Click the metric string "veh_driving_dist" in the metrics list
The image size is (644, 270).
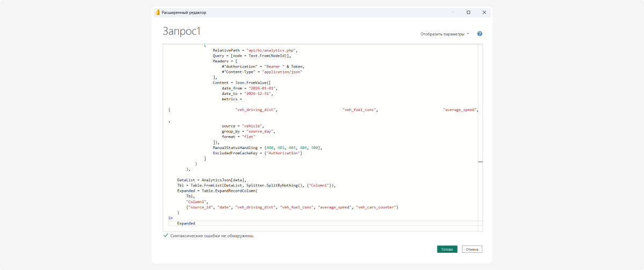[x=255, y=109]
